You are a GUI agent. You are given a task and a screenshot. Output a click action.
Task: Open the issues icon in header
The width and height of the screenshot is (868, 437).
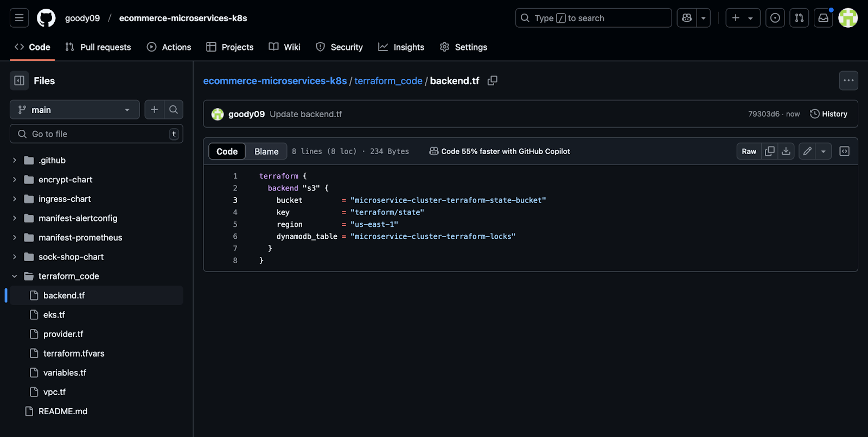[775, 18]
